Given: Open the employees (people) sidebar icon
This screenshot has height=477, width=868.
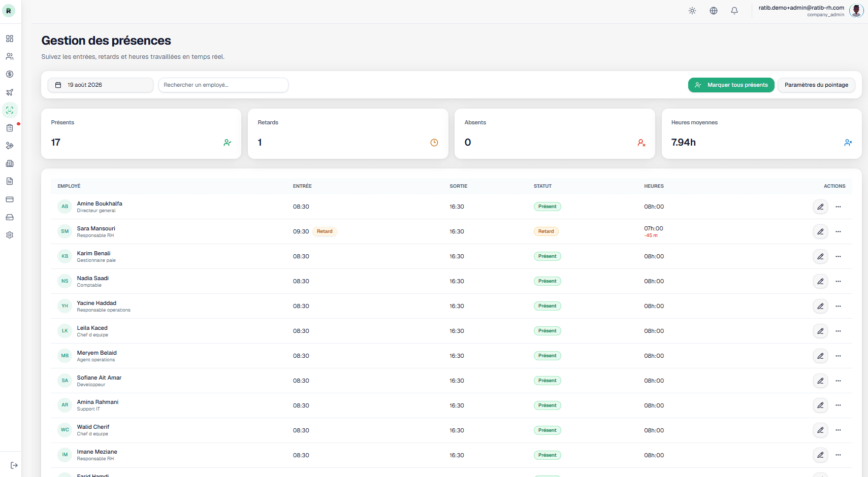Looking at the screenshot, I should pos(10,56).
